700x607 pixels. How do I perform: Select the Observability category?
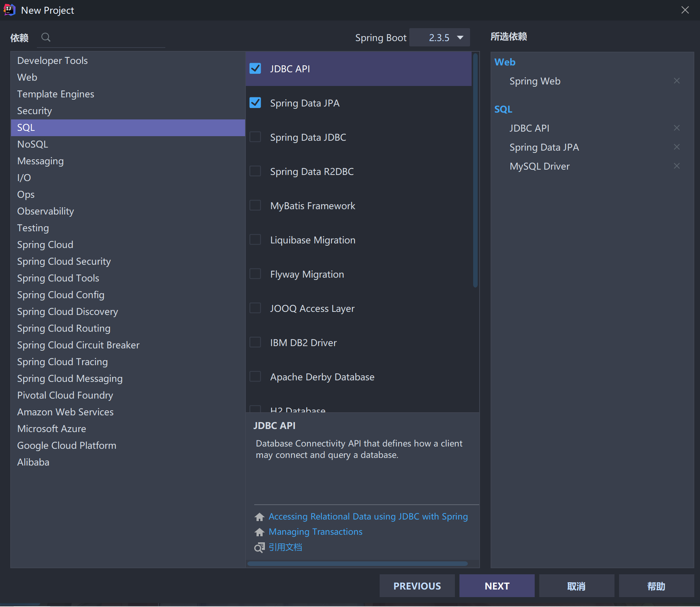(x=128, y=211)
